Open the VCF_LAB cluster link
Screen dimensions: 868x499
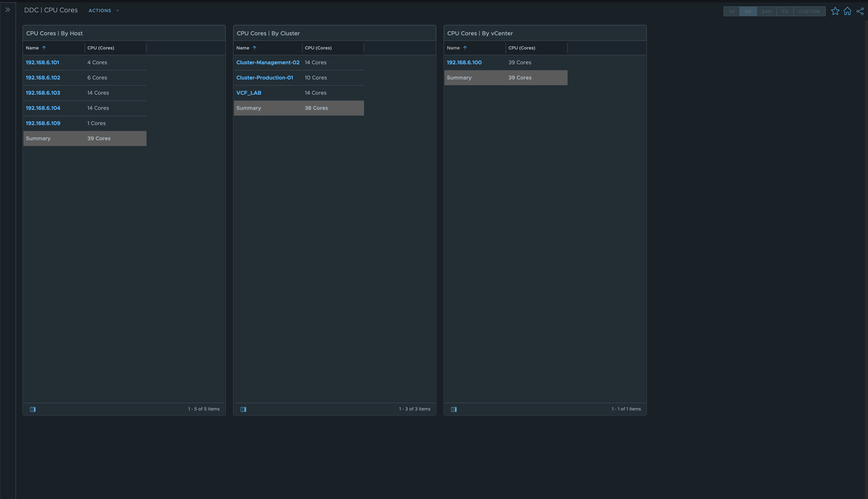click(248, 93)
